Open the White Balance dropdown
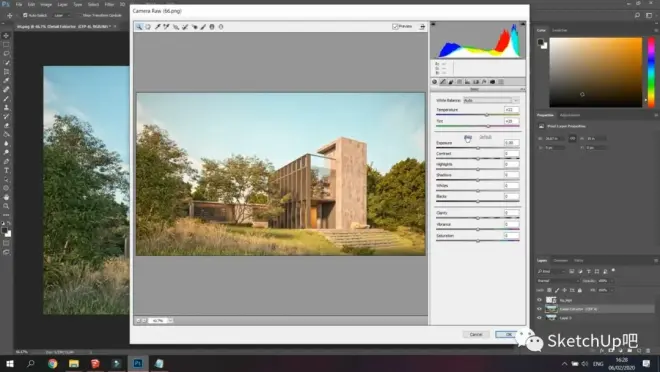Screen dimensions: 660x372 pyautogui.click(x=491, y=100)
